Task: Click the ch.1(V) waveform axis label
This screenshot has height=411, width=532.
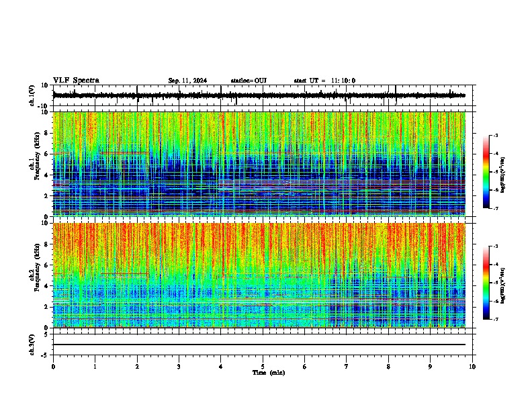Action: (x=32, y=95)
